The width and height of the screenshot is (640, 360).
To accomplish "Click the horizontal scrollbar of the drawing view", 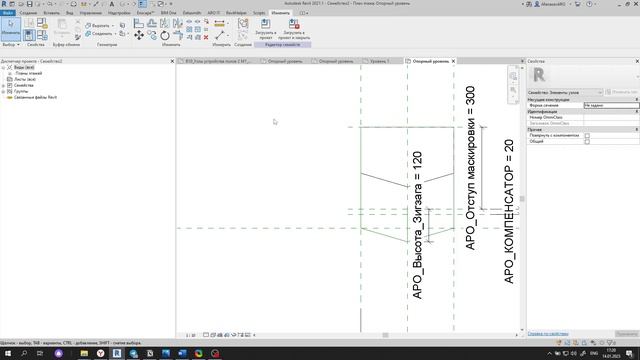I will point(385,335).
